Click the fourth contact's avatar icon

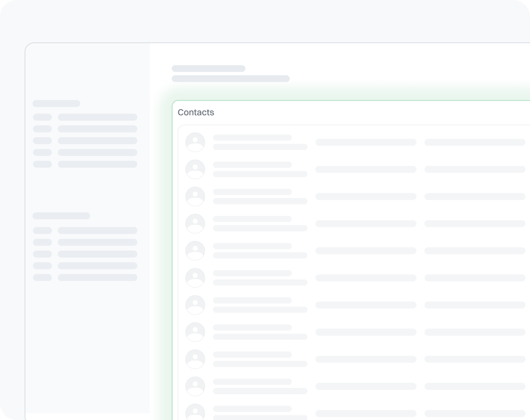[x=195, y=224]
